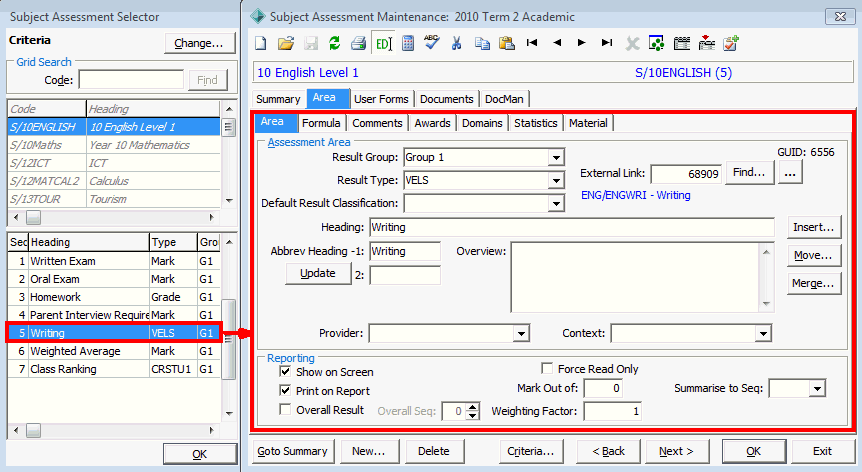
Task: Click the Find... button beside External Link
Action: (749, 173)
